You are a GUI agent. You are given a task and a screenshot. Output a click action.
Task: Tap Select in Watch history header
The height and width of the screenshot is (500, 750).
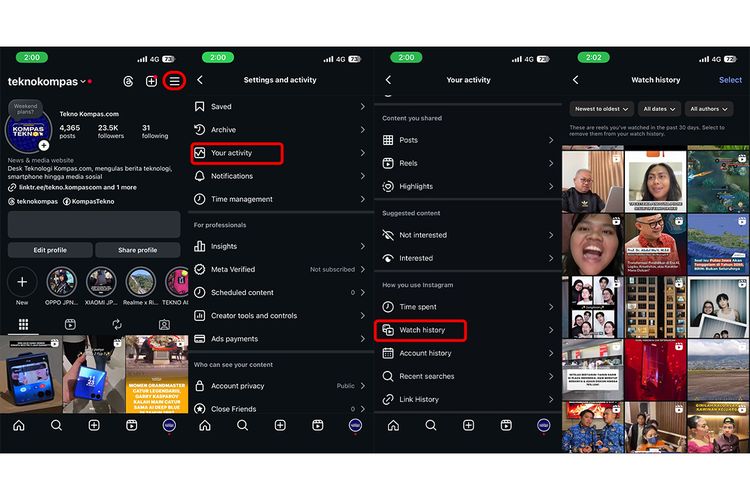pos(730,80)
